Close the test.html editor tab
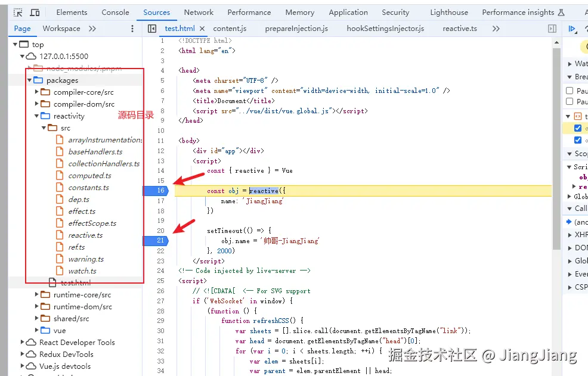 pos(202,29)
